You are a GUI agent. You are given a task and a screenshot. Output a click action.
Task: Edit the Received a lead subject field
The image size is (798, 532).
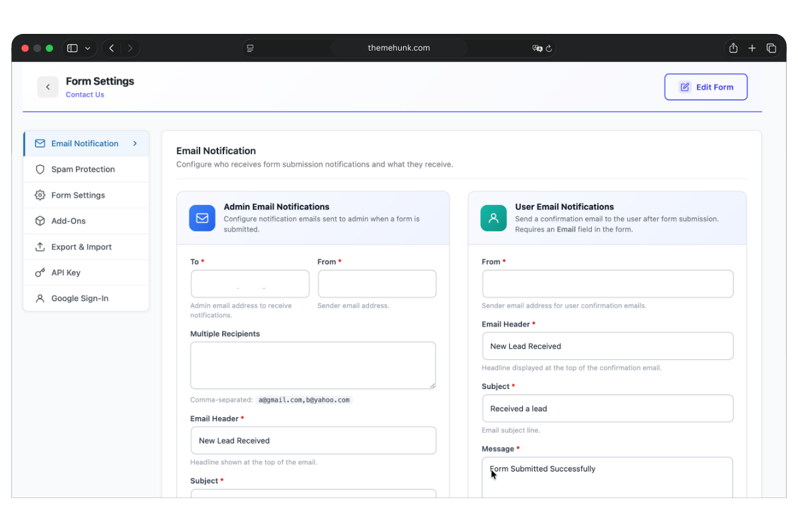click(x=608, y=408)
